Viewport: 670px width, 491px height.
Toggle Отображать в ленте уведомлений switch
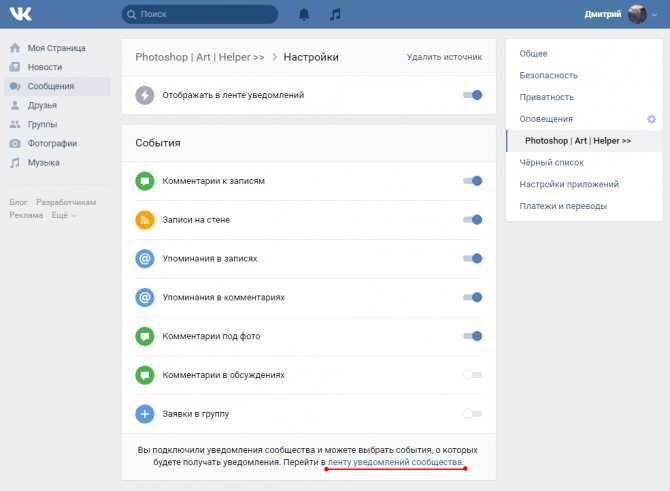[x=473, y=95]
